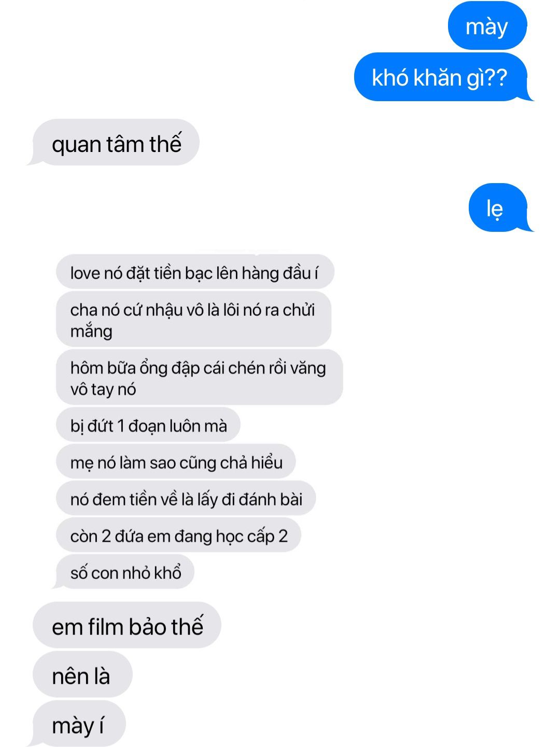Tap message "mẹ nó làm sao cũng chả hiểu"
This screenshot has width=560, height=747.
point(176,462)
